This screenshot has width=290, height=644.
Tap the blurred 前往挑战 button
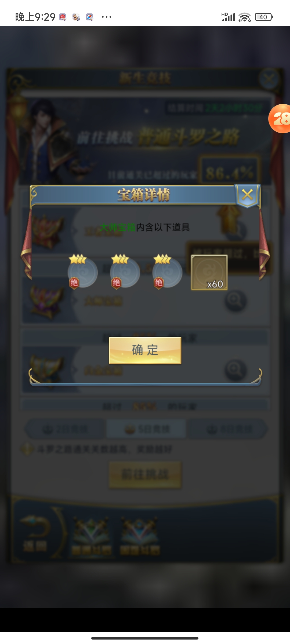tap(145, 474)
